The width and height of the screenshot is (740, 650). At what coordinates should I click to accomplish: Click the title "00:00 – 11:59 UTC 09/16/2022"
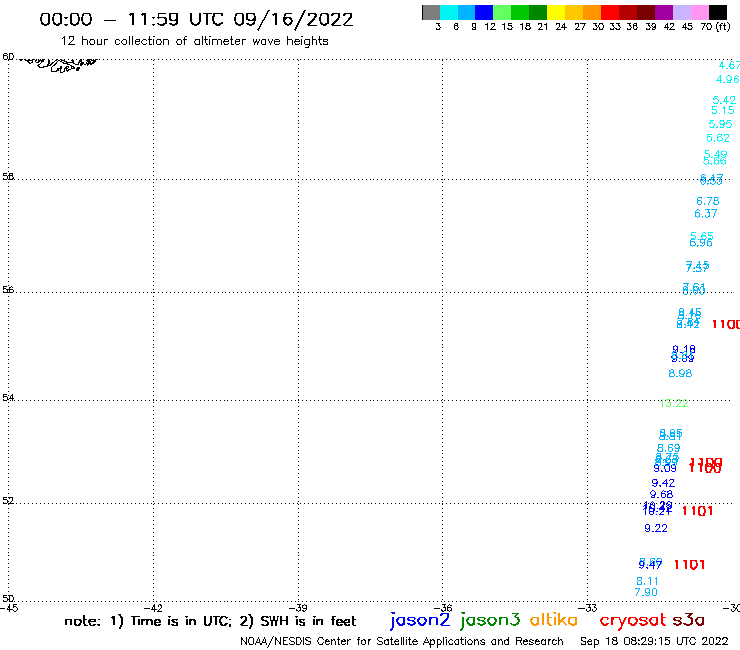[x=196, y=20]
